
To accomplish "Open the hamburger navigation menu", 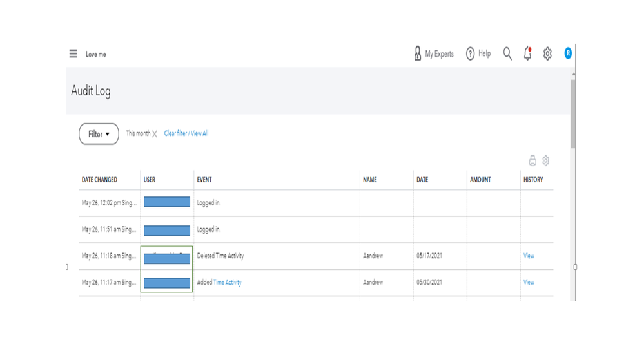I will click(73, 54).
